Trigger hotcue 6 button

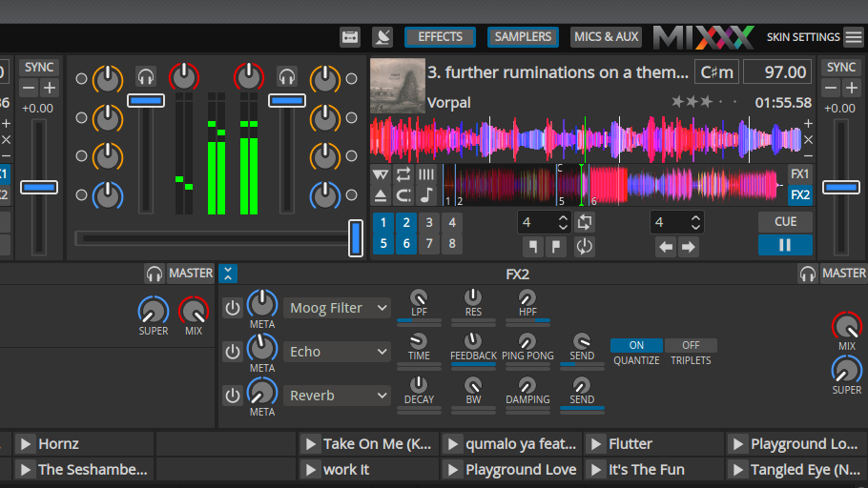(405, 243)
